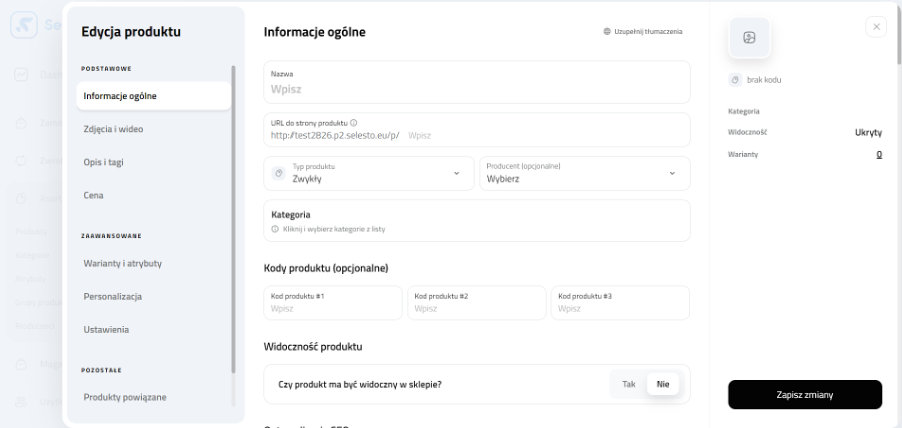This screenshot has width=902, height=428.
Task: Close the product edit dialog with X
Action: [x=876, y=27]
